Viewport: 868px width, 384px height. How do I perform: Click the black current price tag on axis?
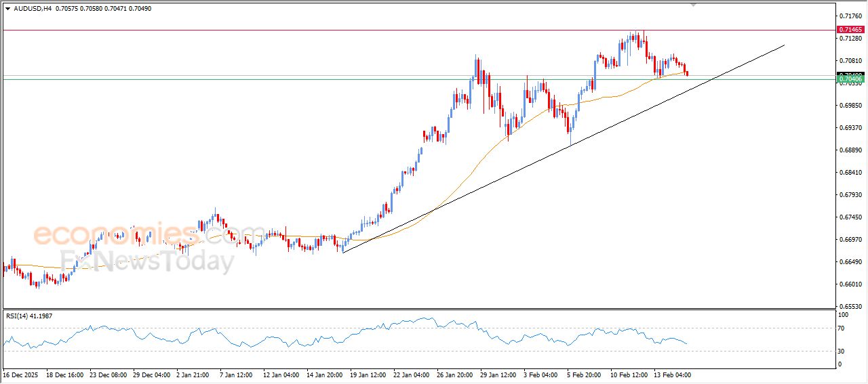click(x=850, y=74)
